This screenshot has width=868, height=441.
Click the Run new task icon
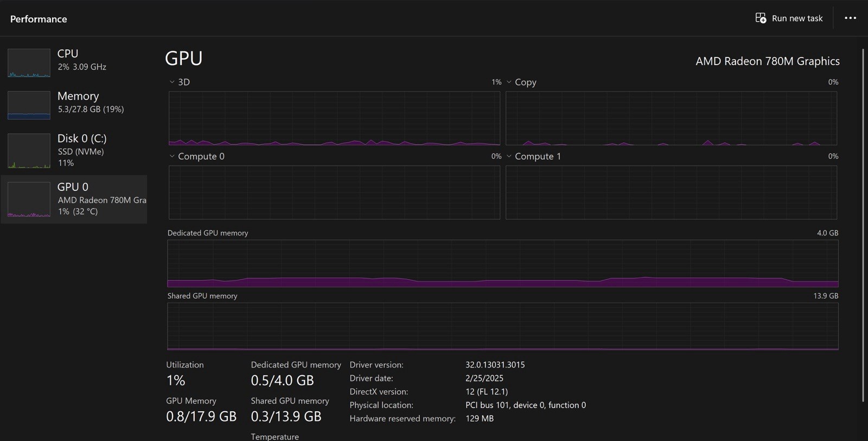pos(761,18)
